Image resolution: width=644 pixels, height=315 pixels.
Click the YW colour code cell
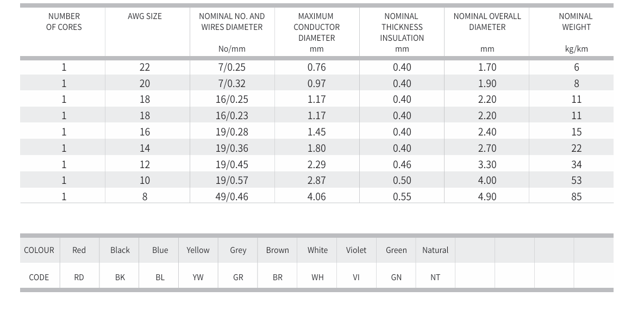tap(198, 277)
